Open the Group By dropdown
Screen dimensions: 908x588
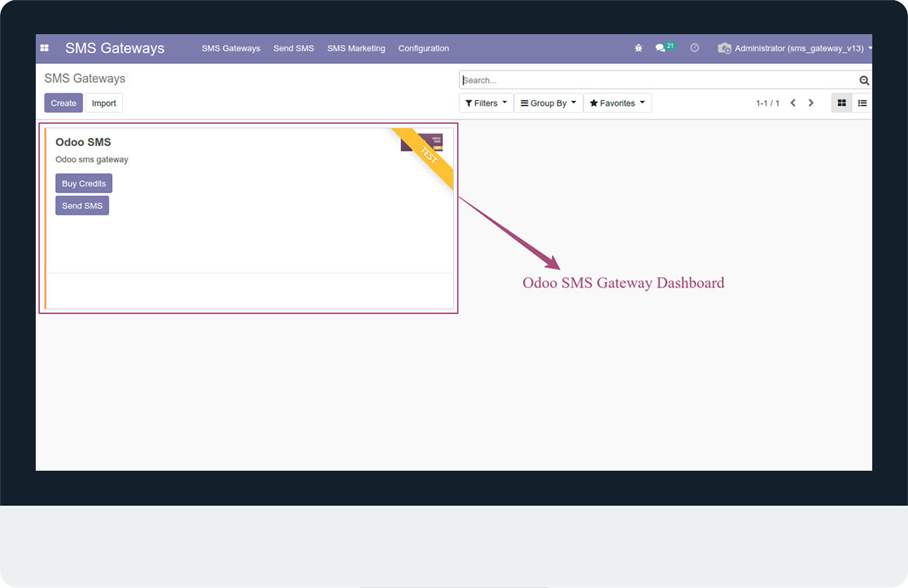click(x=548, y=103)
